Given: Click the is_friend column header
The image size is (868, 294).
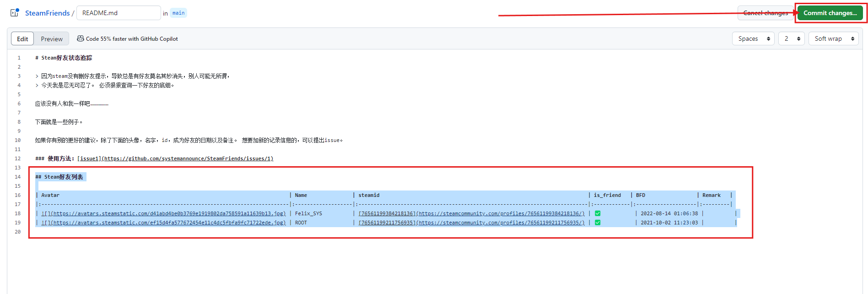Looking at the screenshot, I should tap(607, 195).
